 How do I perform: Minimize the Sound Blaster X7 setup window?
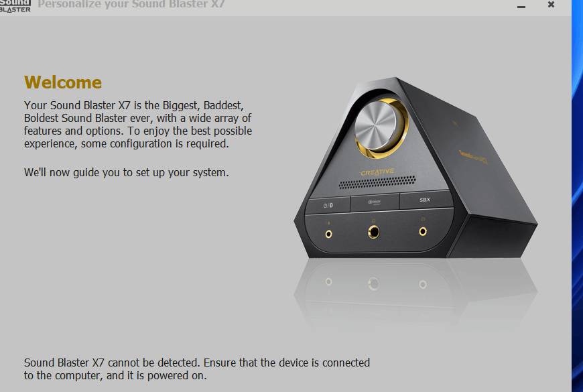coord(521,7)
